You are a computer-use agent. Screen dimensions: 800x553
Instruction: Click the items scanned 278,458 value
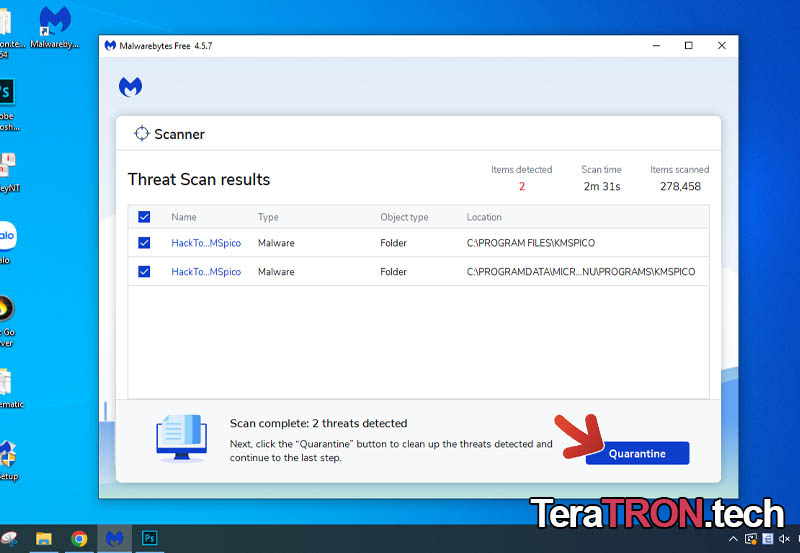point(680,186)
